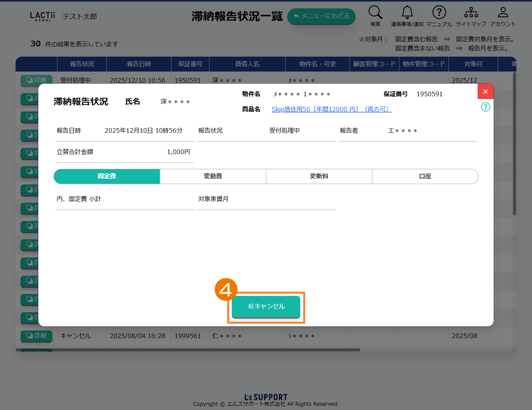
Task: Click the 報告日時 column header
Action: tap(139, 64)
